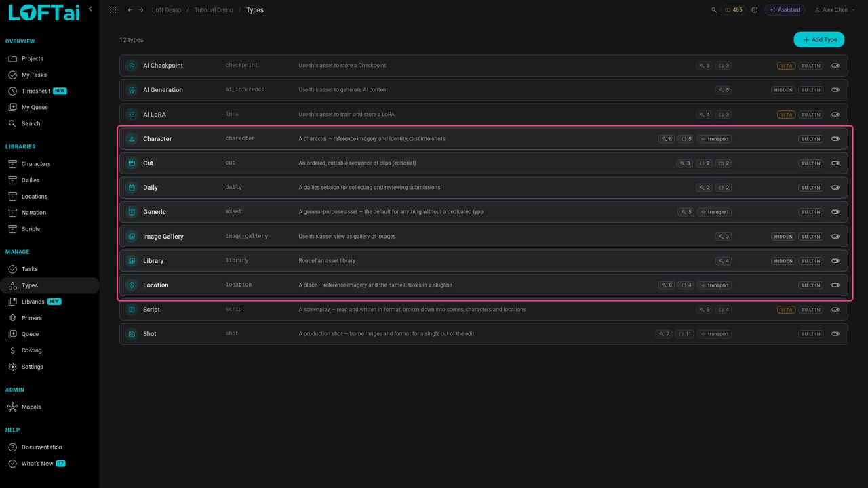Image resolution: width=868 pixels, height=488 pixels.
Task: Click the Add Type button
Action: pos(819,40)
